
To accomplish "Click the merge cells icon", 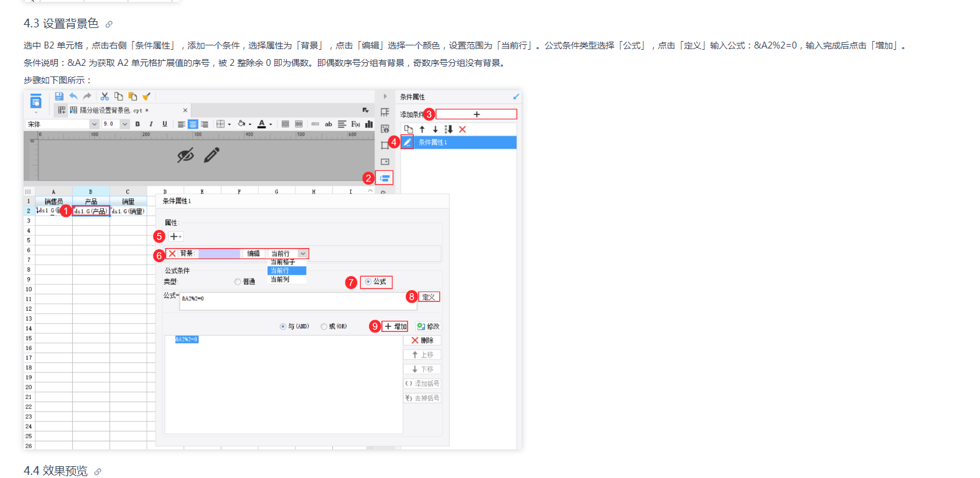I will point(285,124).
